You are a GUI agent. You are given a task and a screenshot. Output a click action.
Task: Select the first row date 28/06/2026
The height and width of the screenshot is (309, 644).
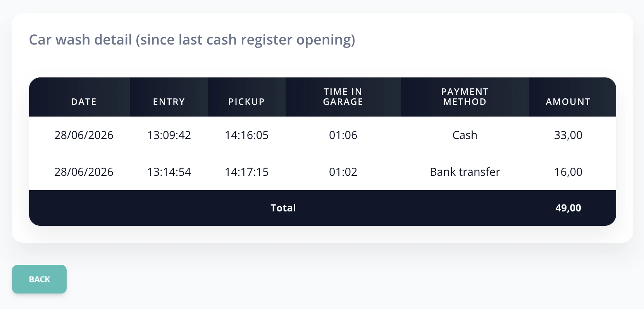[84, 135]
